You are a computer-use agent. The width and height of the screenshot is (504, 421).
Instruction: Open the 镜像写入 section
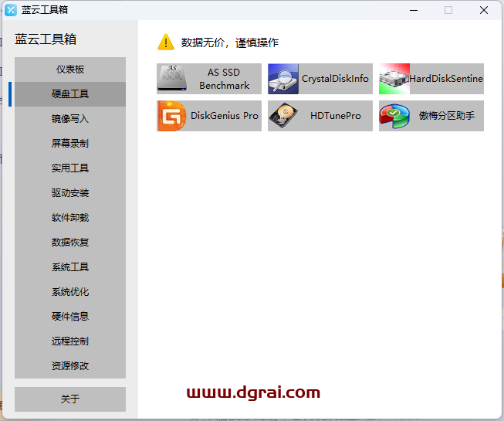tap(70, 119)
